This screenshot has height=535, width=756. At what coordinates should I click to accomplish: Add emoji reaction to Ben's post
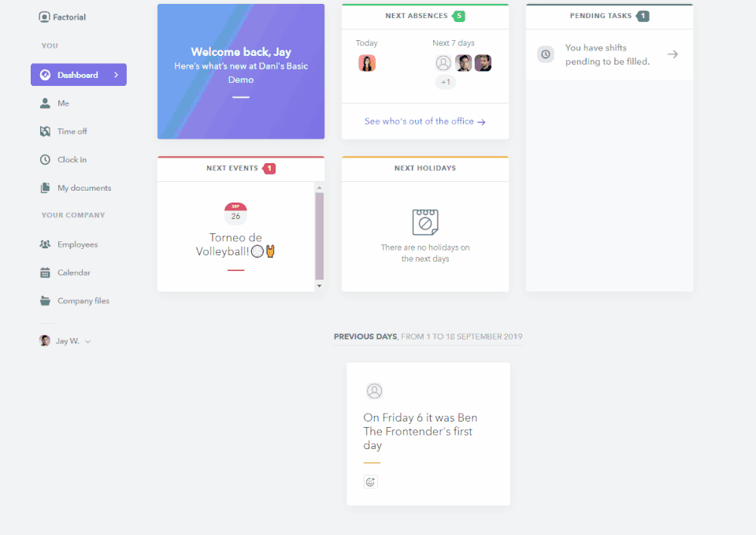pos(370,481)
